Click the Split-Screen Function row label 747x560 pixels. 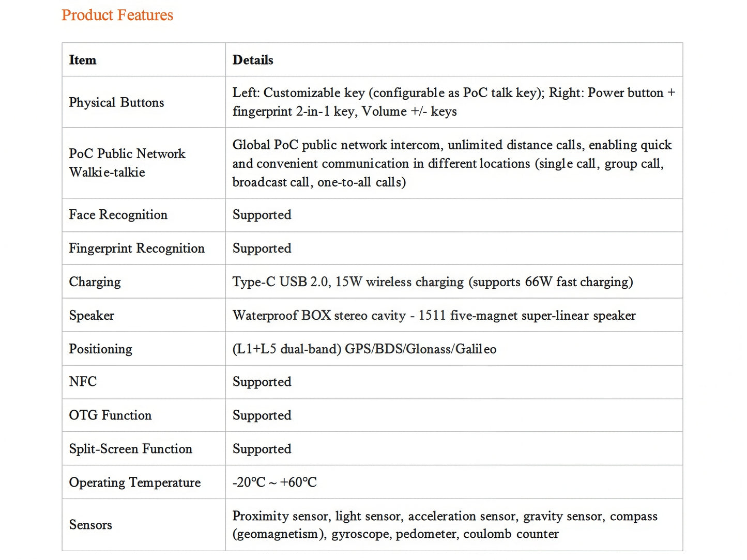pyautogui.click(x=131, y=449)
